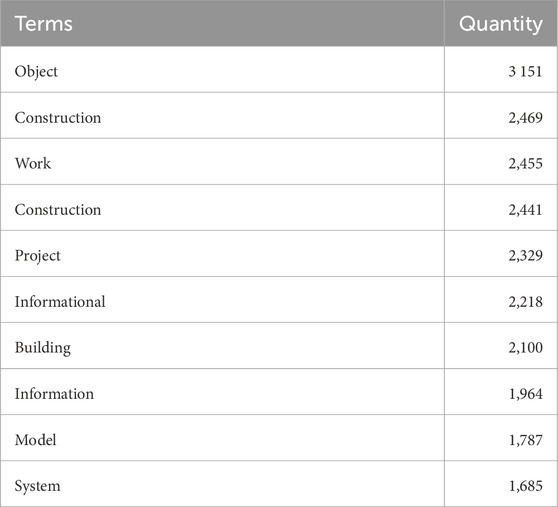Click the Work term cell
The image size is (558, 507).
coord(222,162)
